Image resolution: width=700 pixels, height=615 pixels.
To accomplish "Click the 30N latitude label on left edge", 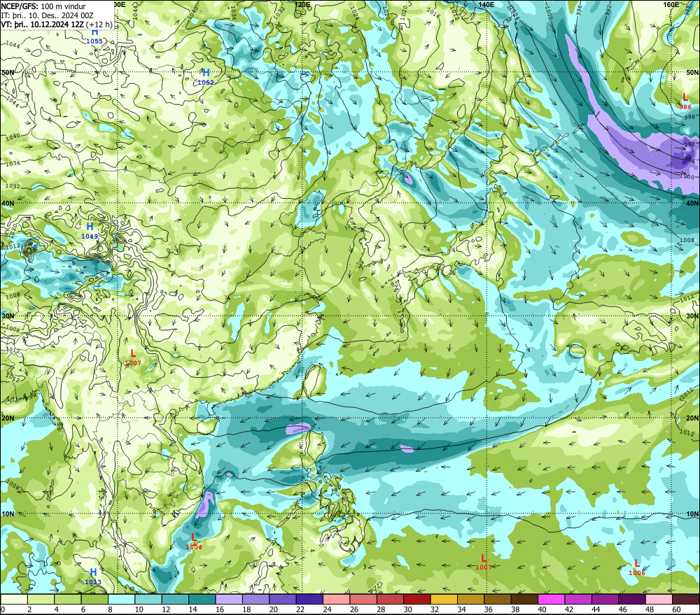I will 8,316.
